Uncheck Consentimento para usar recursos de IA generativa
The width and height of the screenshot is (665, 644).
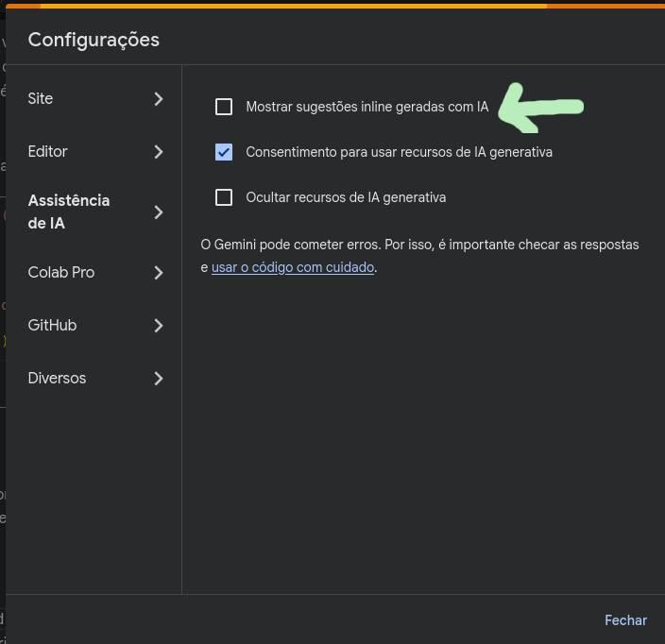(224, 152)
